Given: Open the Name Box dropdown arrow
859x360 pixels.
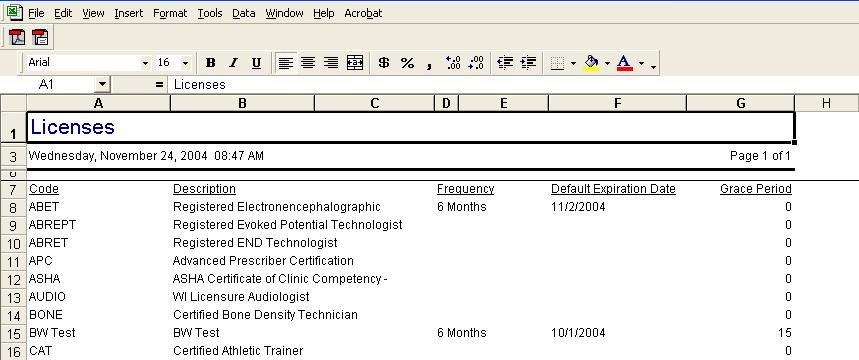Looking at the screenshot, I should click(102, 84).
